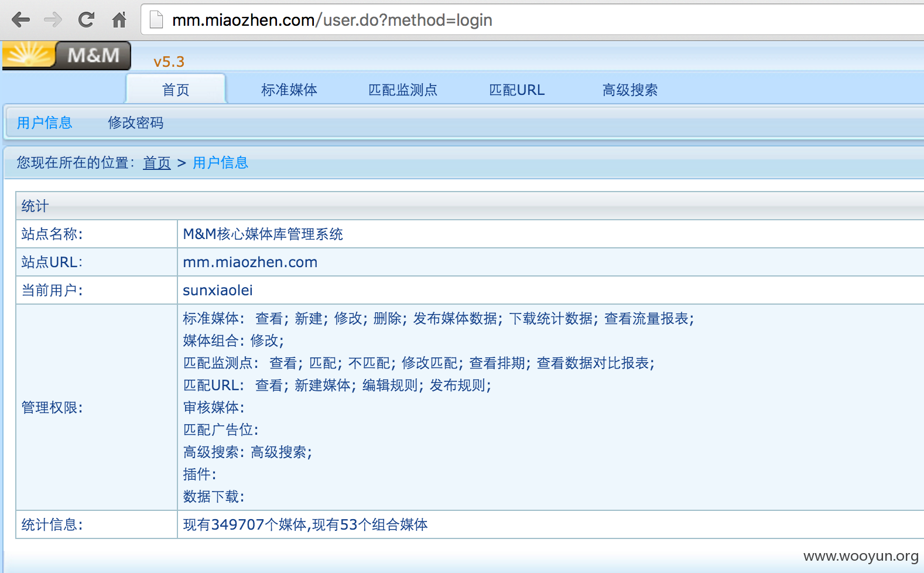Click the browser forward arrow
The height and width of the screenshot is (573, 924).
point(53,20)
